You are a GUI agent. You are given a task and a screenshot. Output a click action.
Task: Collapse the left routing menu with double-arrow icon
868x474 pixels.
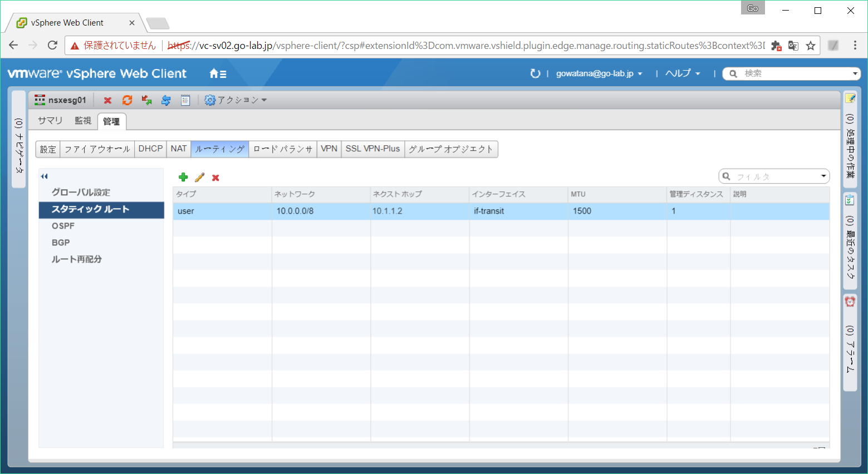coord(45,176)
